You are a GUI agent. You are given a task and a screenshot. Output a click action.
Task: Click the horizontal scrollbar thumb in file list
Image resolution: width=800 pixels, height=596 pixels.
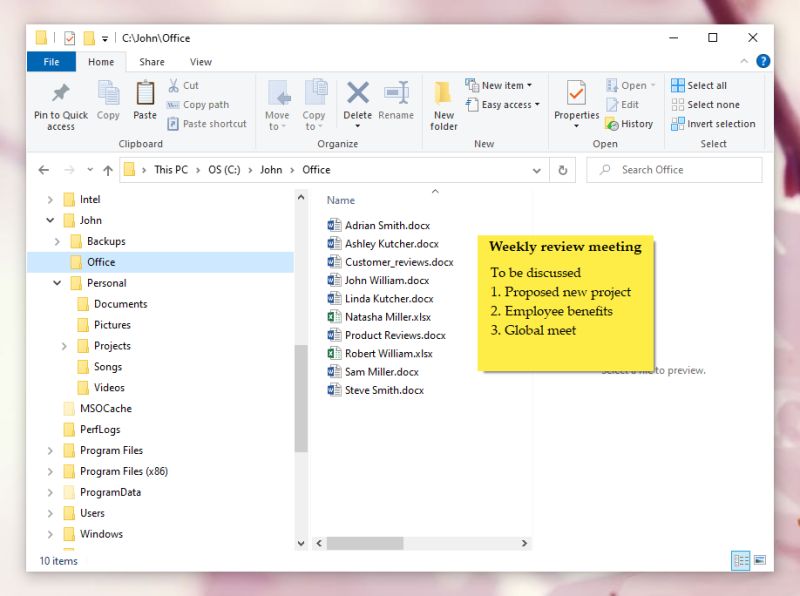point(365,543)
